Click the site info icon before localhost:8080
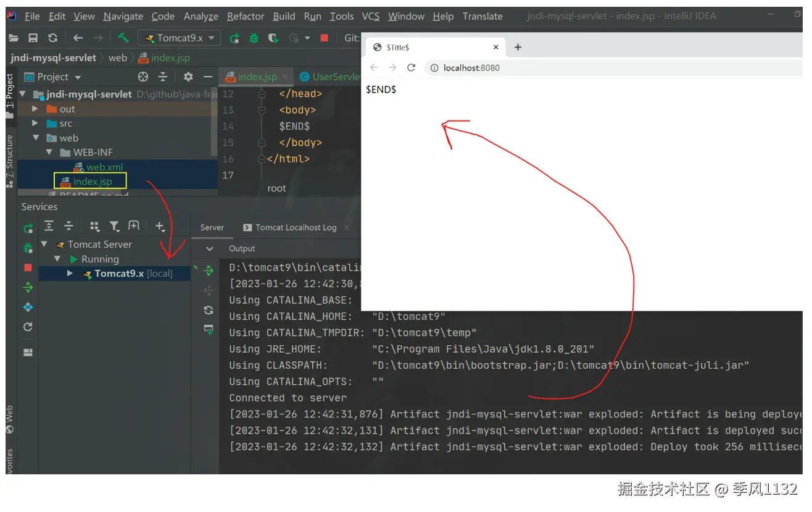812x512 pixels. [434, 67]
